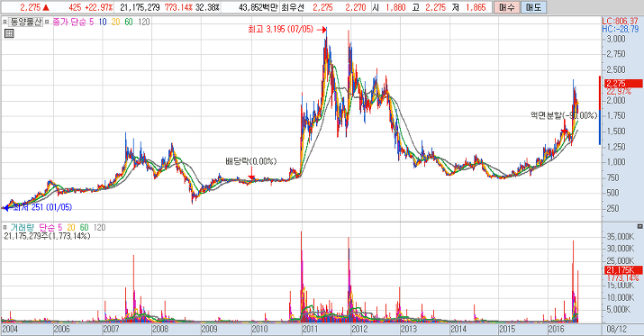Click the 종가 단순 moving-average label
The width and height of the screenshot is (644, 336).
(70, 22)
